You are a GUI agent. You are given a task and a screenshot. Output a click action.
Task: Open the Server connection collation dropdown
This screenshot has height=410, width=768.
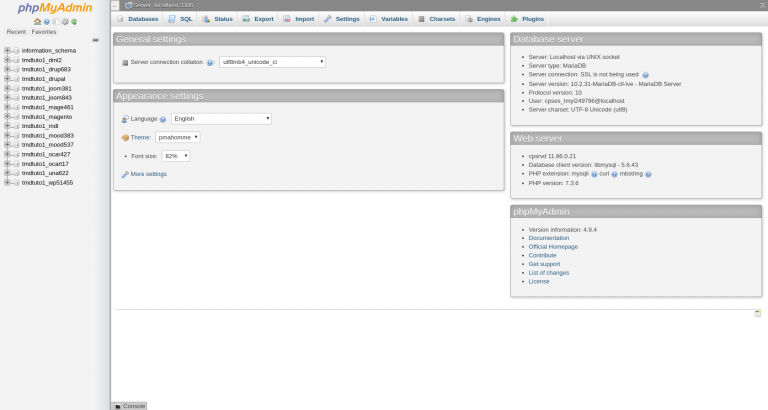(x=272, y=62)
